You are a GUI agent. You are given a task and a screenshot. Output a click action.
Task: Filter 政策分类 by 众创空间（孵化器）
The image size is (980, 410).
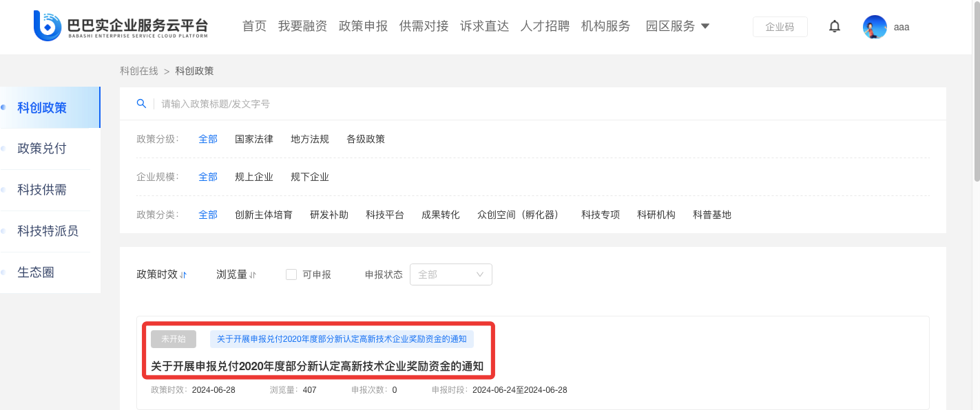[521, 215]
